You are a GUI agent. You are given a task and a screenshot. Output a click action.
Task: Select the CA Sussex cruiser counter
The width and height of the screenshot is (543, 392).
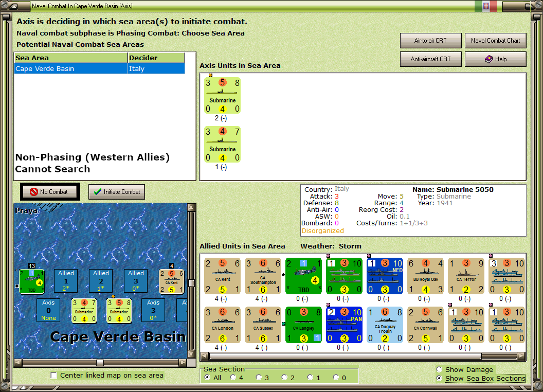263,325
